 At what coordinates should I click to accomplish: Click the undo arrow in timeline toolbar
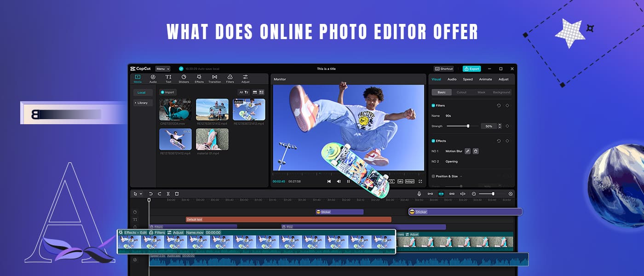coord(150,194)
